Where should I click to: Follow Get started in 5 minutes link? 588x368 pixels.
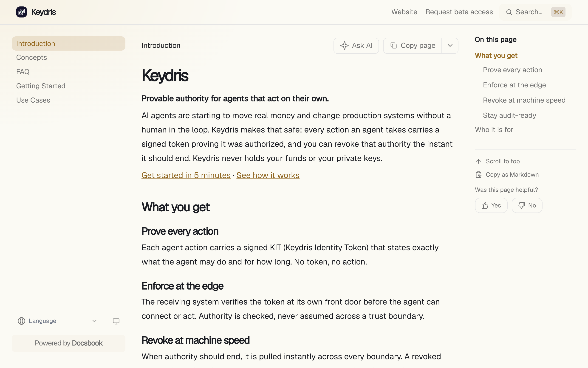[186, 175]
